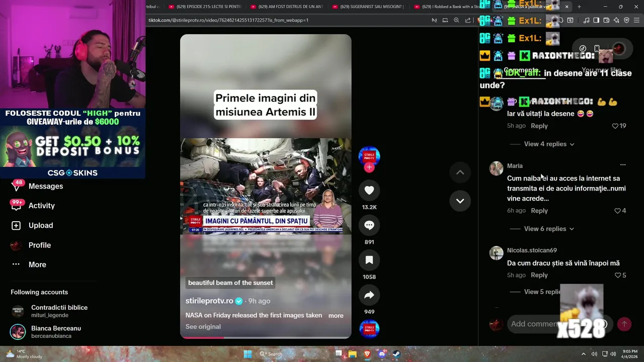Expand View 4 replies

coord(549,144)
